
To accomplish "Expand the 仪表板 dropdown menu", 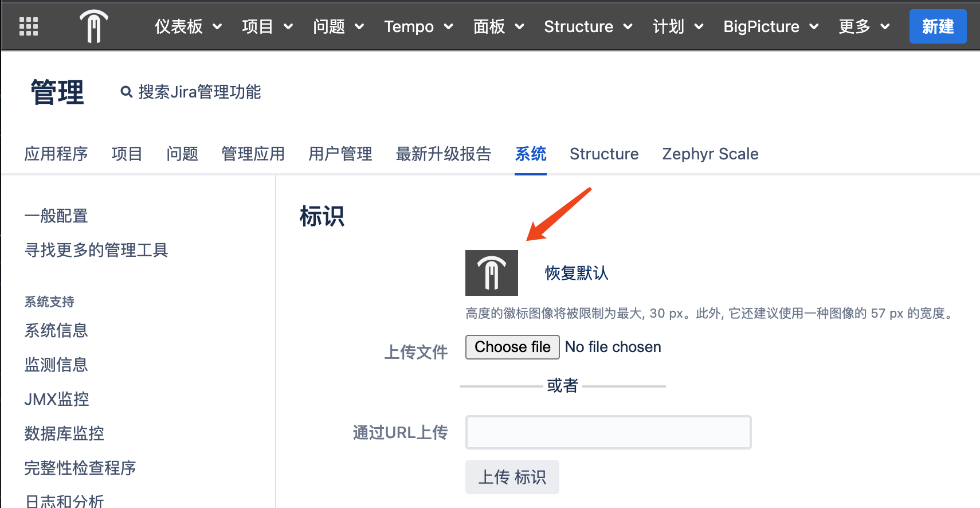I will [188, 26].
